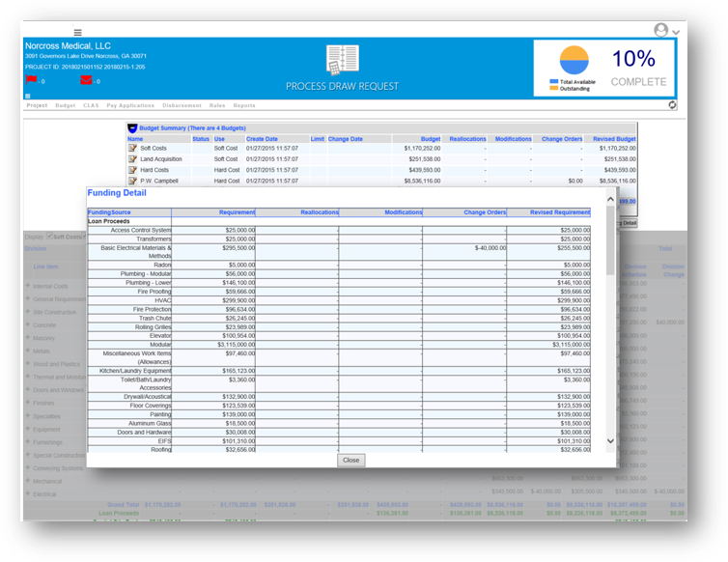Click the Process Draw Request calculator icon
728x562 pixels.
click(x=342, y=61)
